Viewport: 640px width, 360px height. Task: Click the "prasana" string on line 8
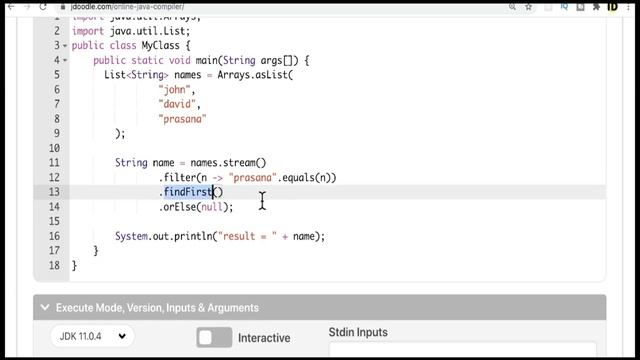click(x=182, y=119)
